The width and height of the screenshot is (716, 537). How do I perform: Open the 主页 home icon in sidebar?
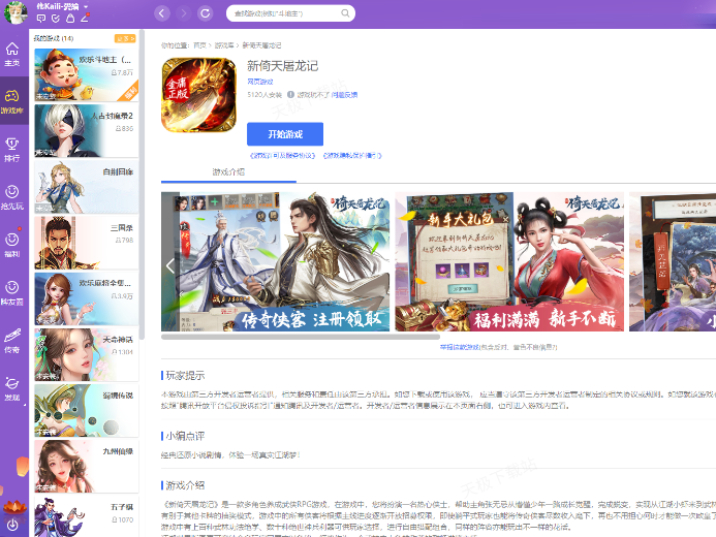12,54
